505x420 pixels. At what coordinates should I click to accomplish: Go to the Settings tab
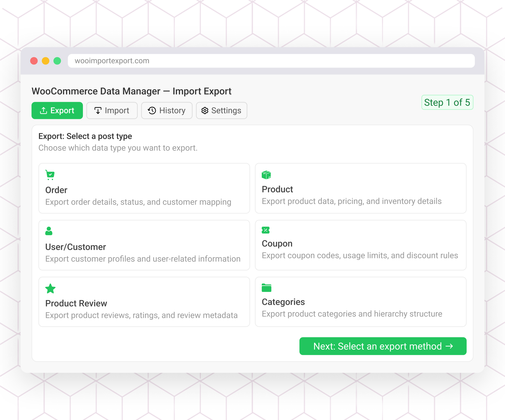222,111
